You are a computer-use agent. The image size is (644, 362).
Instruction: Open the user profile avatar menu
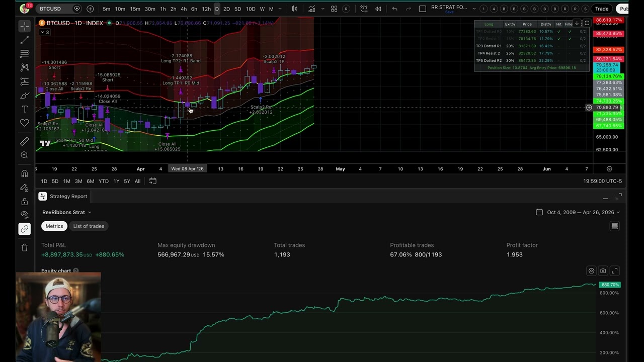pos(25,9)
